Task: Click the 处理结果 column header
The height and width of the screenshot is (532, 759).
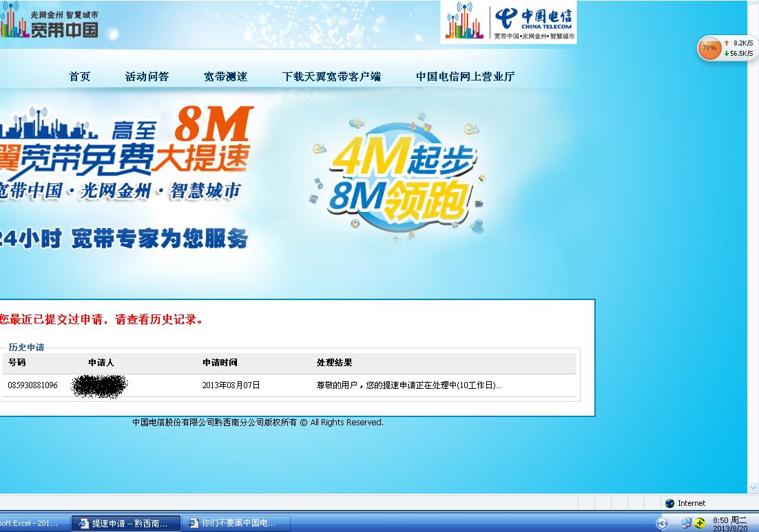Action: point(334,362)
